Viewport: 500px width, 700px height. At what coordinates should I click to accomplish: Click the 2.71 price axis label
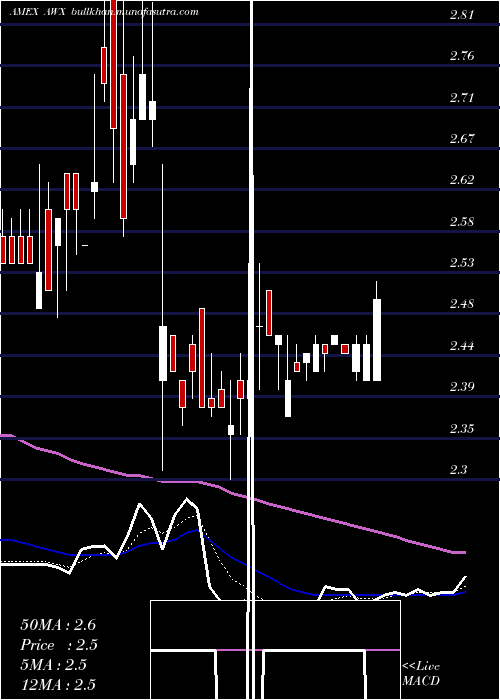point(462,97)
